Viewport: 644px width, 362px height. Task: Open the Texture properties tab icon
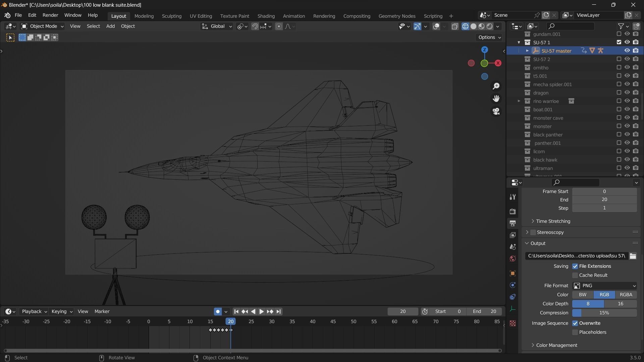coord(513,323)
